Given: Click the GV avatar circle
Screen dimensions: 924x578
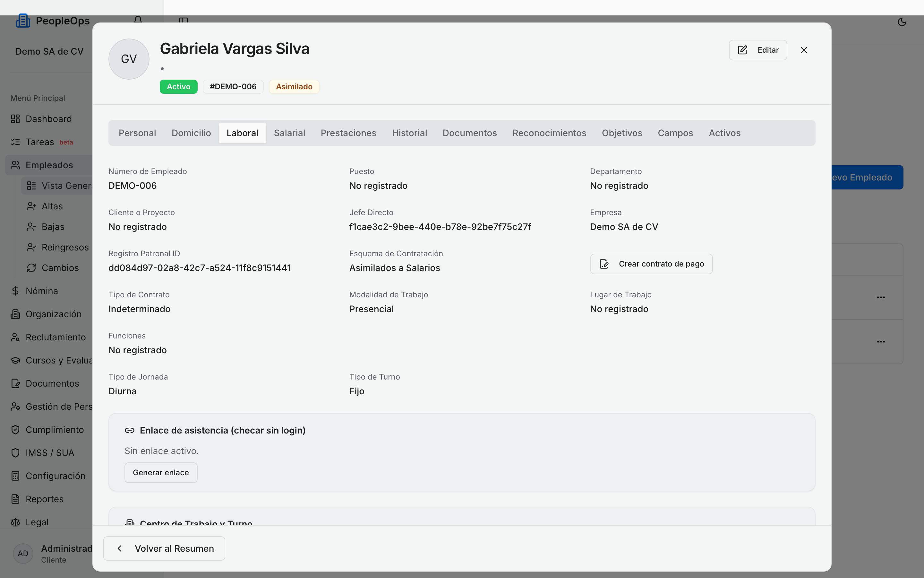Looking at the screenshot, I should coord(129,59).
